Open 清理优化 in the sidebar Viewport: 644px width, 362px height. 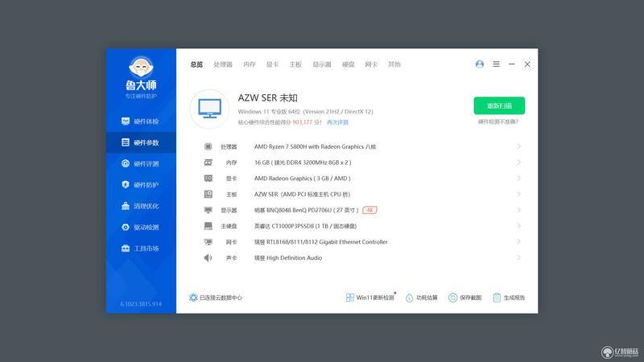(140, 206)
